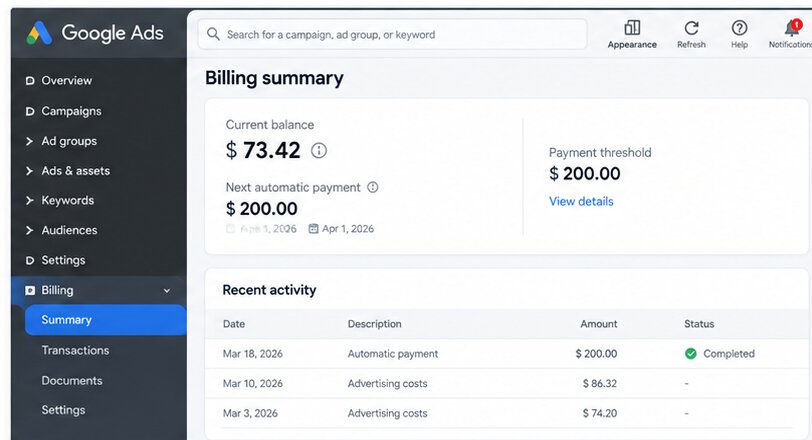Click the calendar icon beside Apr 1, 2026
Screen dimensions: 812x440
pyautogui.click(x=313, y=228)
